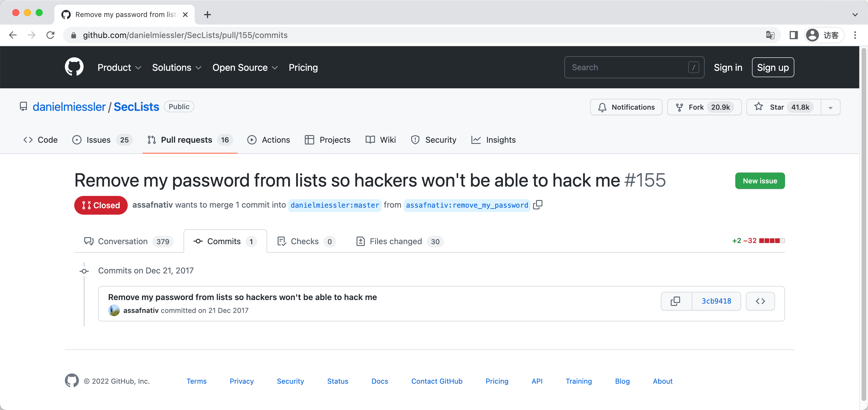Browse repository at this commit icon
The height and width of the screenshot is (410, 868).
point(760,301)
